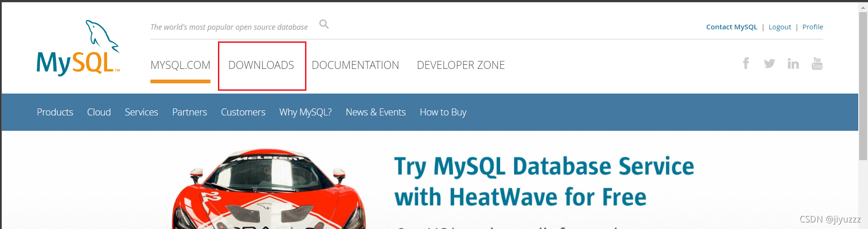Open the DEVELOPER ZONE tab

click(x=461, y=65)
